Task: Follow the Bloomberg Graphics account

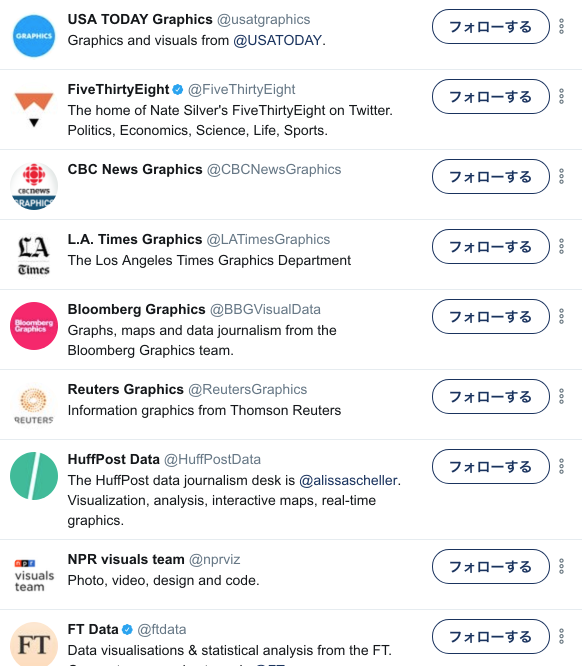Action: [491, 316]
